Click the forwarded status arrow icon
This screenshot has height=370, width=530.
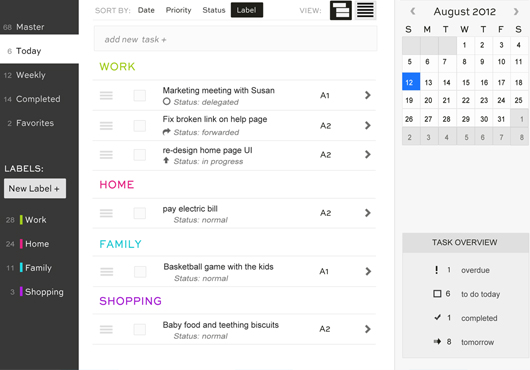coord(166,132)
